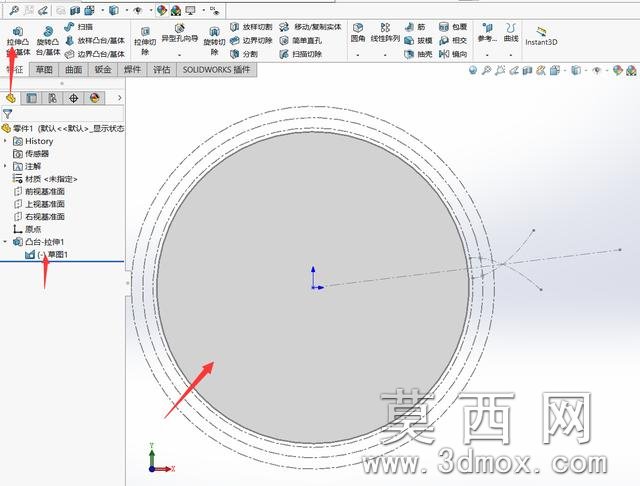Activate the Extruded Cut (拉伸切除) tool
This screenshot has width=640, height=486.
click(x=145, y=41)
